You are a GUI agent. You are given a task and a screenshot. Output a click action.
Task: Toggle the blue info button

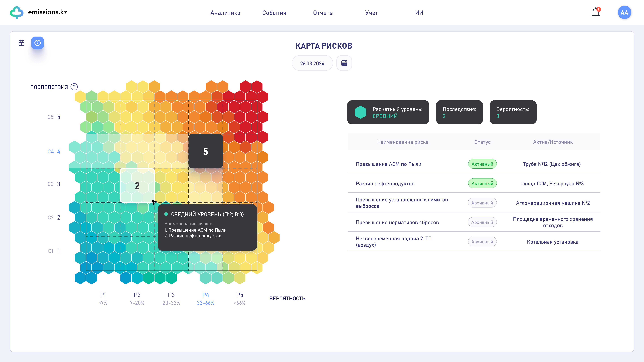point(37,43)
